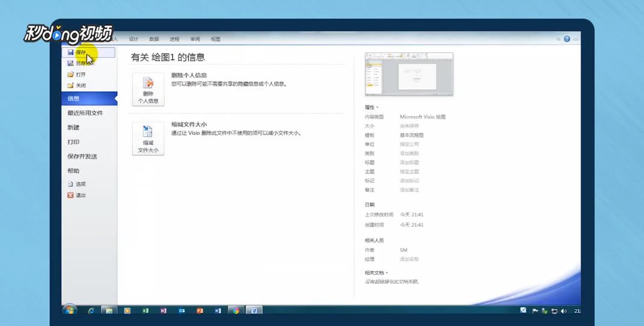Expand the 相关文档 dropdown
The width and height of the screenshot is (644, 326).
377,272
